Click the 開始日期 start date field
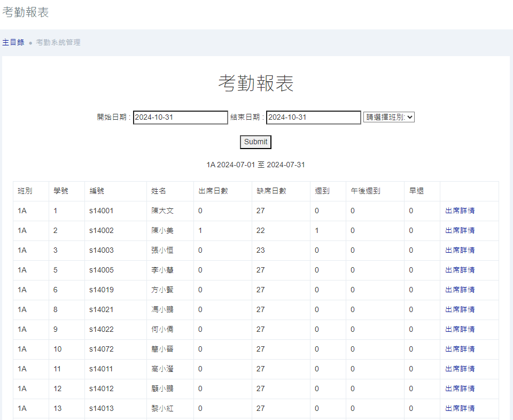This screenshot has height=420, width=513. 180,118
